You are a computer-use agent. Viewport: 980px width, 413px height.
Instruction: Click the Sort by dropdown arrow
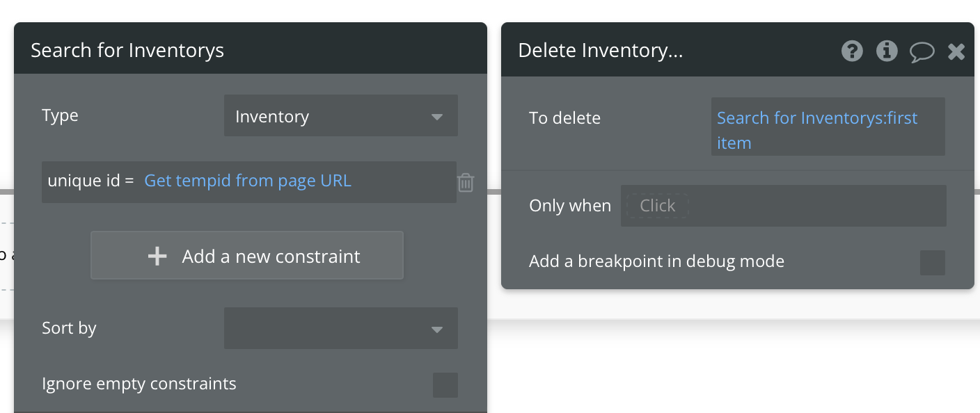pos(437,329)
